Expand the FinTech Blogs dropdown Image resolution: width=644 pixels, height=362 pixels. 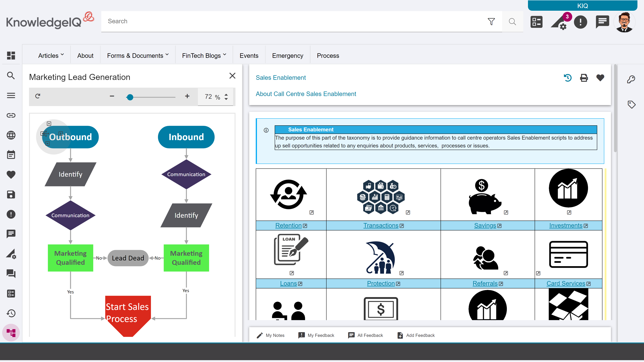click(x=204, y=55)
